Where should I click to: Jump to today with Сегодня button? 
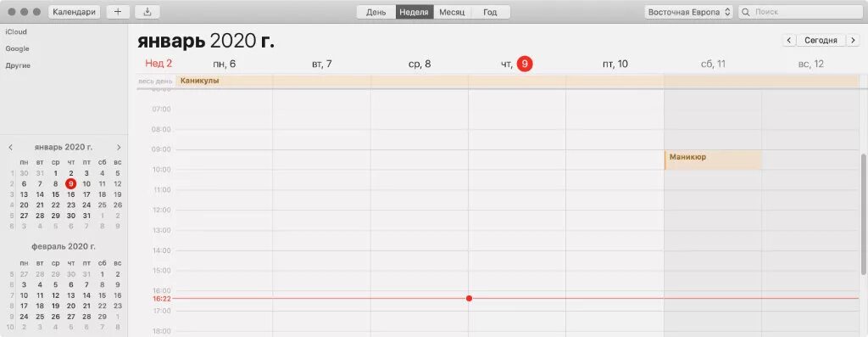821,41
